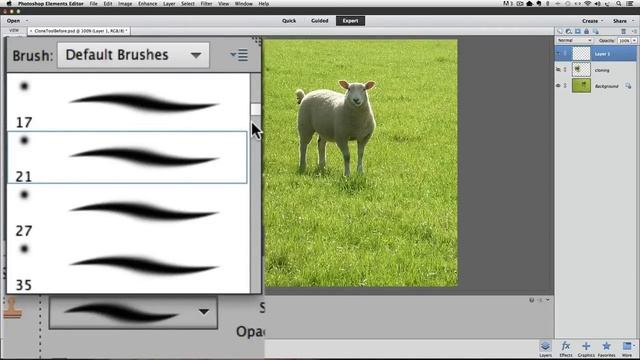Open the Enhance menu
The height and width of the screenshot is (360, 640).
tap(147, 4)
